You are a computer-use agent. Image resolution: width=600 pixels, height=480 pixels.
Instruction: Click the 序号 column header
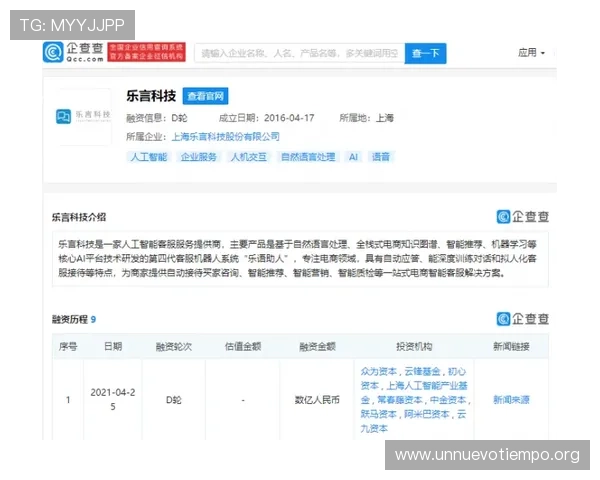pyautogui.click(x=68, y=347)
